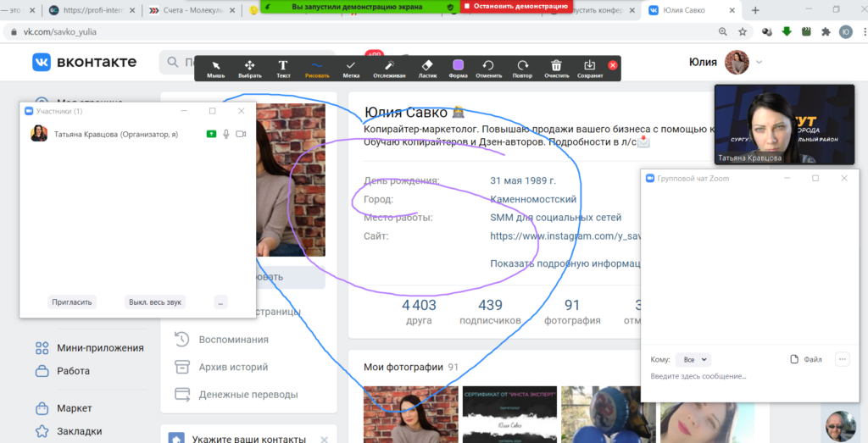Pick the Text annotation tool
Image resolution: width=868 pixels, height=443 pixels.
(283, 69)
